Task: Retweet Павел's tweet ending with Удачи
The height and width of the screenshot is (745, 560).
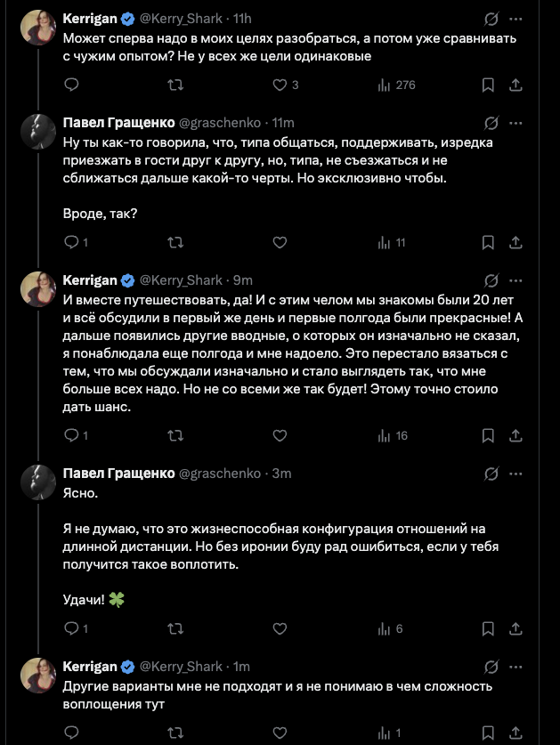Action: [x=176, y=629]
